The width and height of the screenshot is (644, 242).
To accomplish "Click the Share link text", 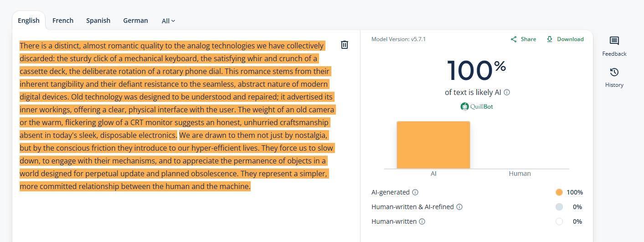I will [528, 39].
